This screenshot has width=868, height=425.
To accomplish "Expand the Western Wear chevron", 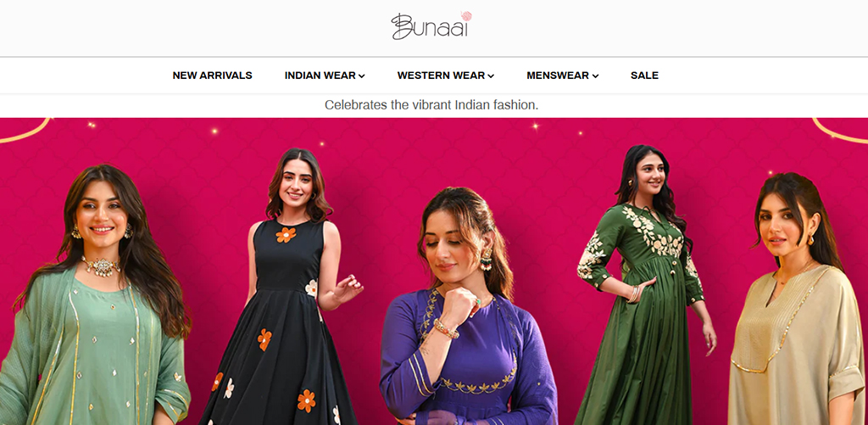I will [x=491, y=75].
